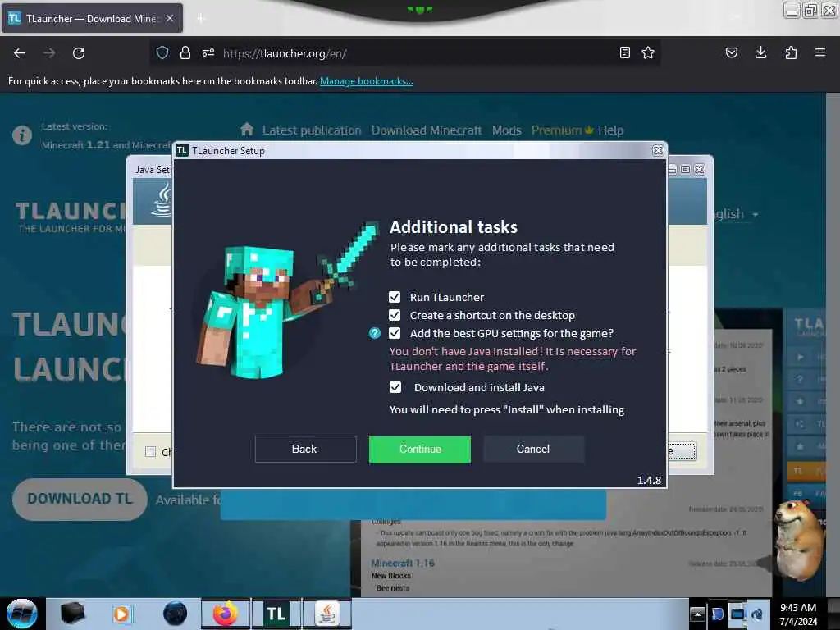
Task: Open the Java taskbar icon
Action: [x=326, y=614]
